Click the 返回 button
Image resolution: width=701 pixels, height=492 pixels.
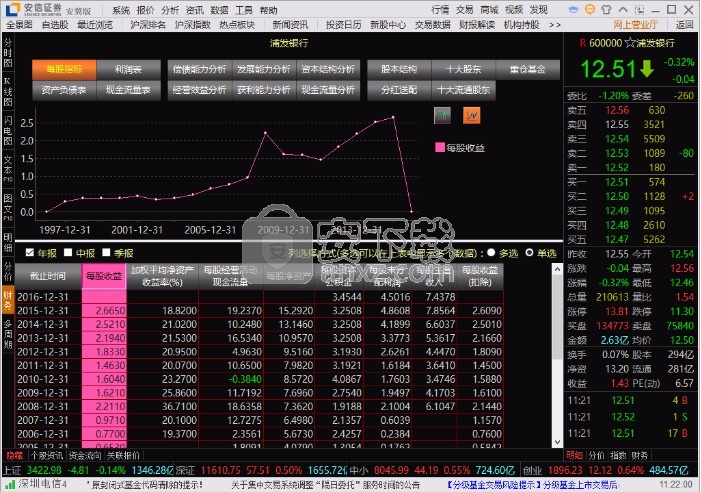(684, 25)
